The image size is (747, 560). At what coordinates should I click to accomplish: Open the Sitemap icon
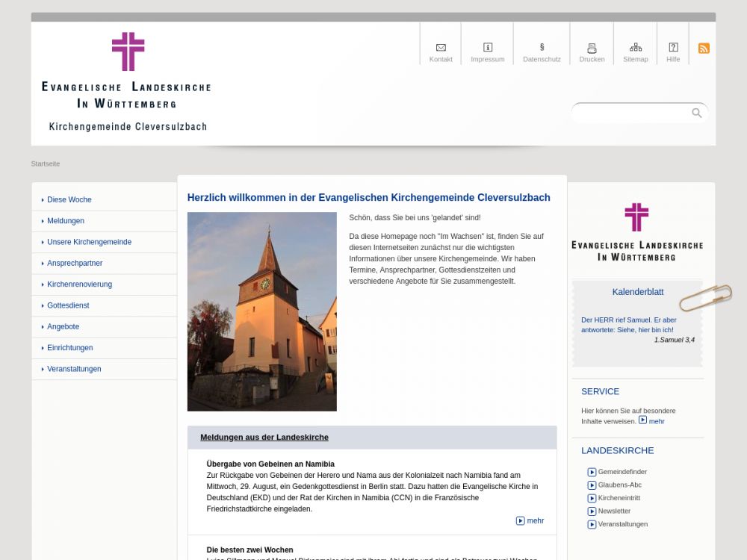click(x=636, y=48)
